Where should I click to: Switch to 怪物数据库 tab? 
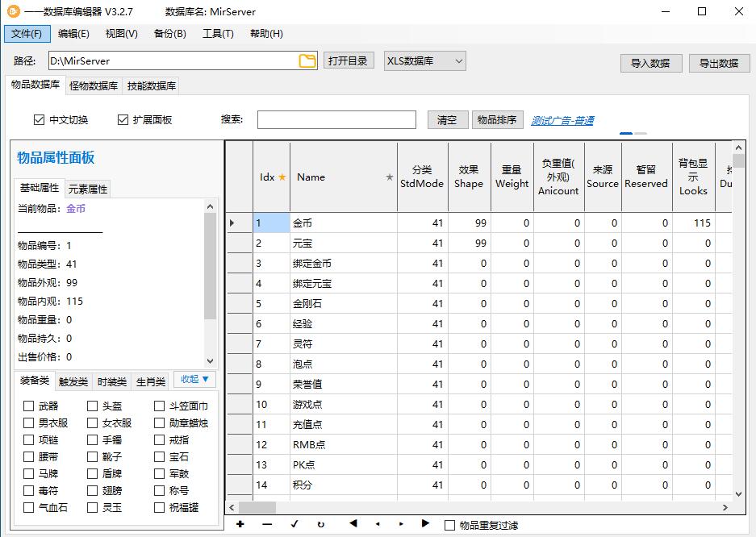[x=94, y=85]
